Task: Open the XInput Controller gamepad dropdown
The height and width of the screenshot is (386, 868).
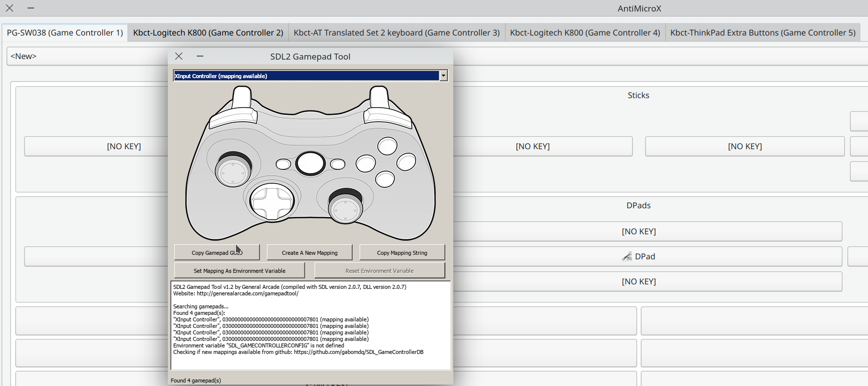Action: 310,76
